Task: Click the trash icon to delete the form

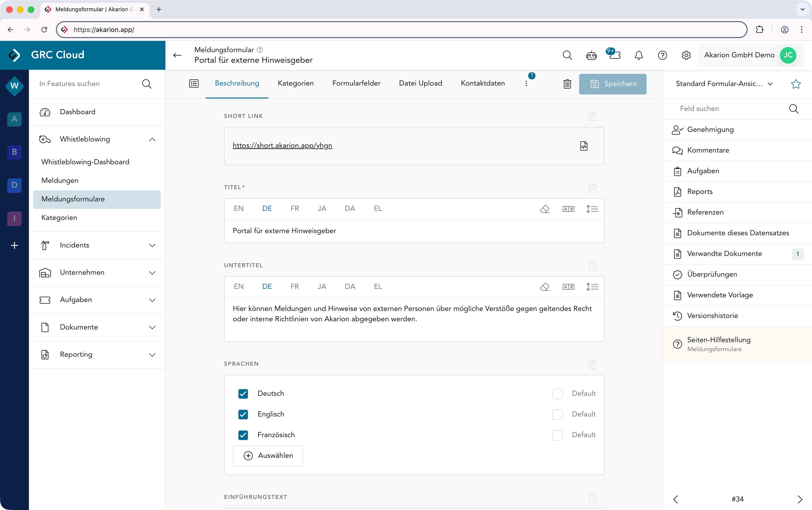Action: click(x=567, y=84)
